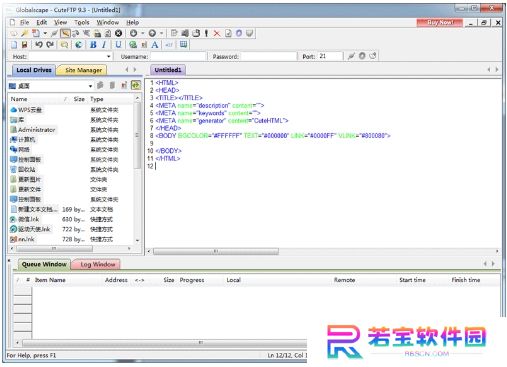Click the highlighted Edit mode pencil icon

point(65,33)
